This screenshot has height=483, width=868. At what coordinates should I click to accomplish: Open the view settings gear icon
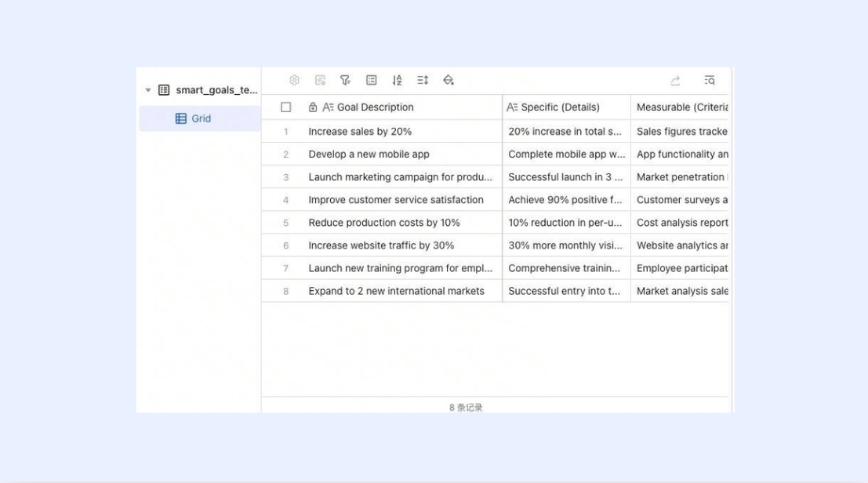[x=295, y=80]
